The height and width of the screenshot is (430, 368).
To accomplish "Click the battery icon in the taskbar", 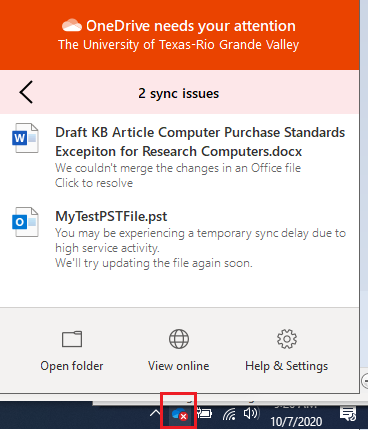I will point(204,414).
